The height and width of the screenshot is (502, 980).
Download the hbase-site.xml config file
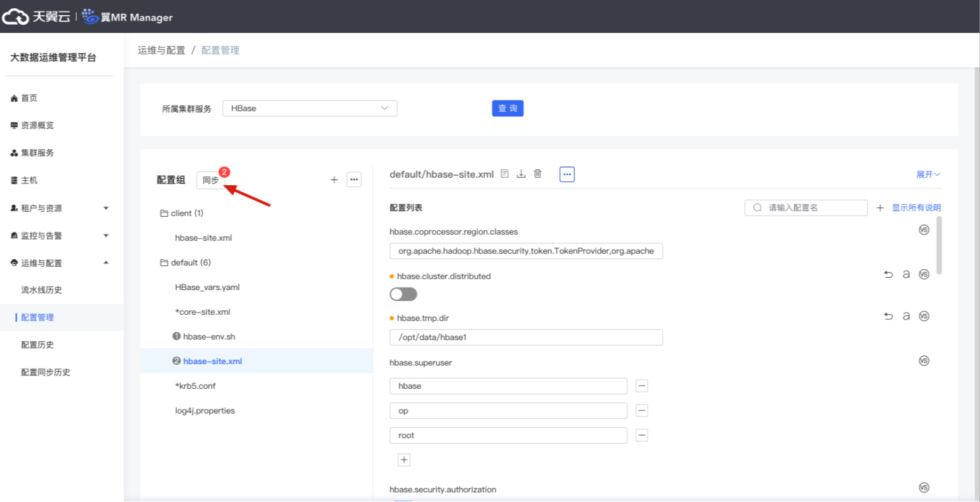pos(521,174)
